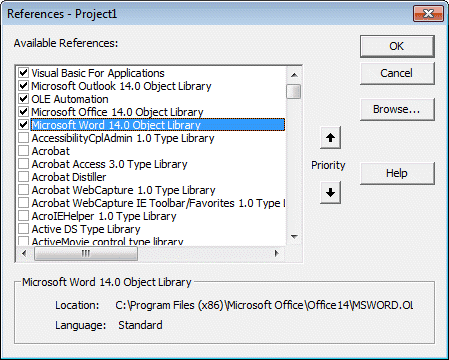Open the Browse... file dialog
The image size is (449, 360).
click(x=397, y=109)
